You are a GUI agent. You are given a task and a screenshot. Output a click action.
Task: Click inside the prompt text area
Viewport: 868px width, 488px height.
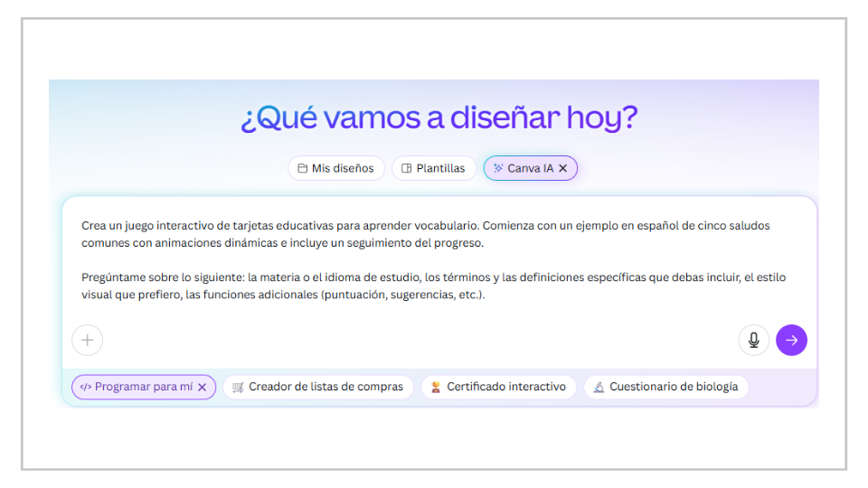coord(434,262)
